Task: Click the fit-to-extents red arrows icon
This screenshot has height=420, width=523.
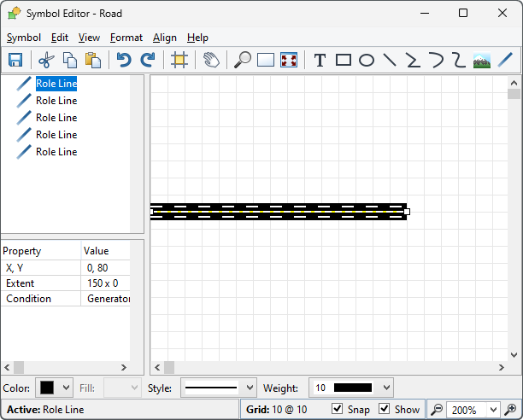Action: coord(289,61)
